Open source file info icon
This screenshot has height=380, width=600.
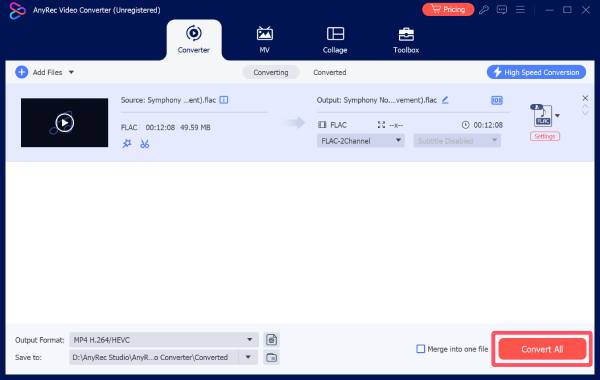pyautogui.click(x=224, y=100)
